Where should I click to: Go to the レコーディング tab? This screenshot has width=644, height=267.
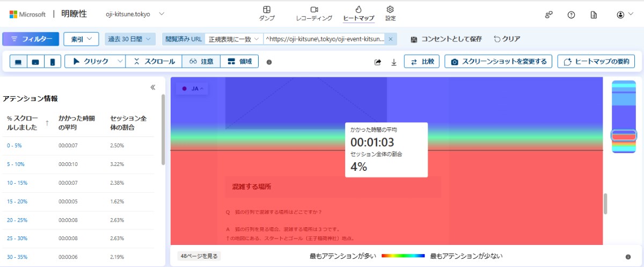[x=314, y=13]
